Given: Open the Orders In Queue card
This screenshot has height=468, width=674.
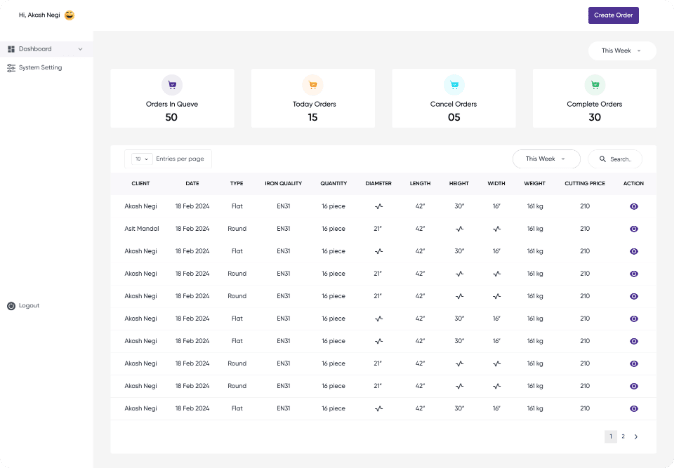Looking at the screenshot, I should (x=172, y=98).
